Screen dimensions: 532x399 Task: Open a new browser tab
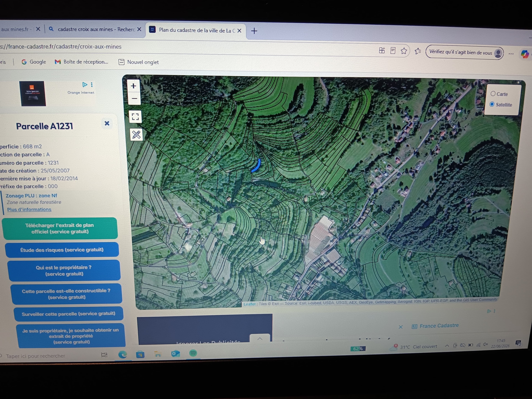(254, 31)
